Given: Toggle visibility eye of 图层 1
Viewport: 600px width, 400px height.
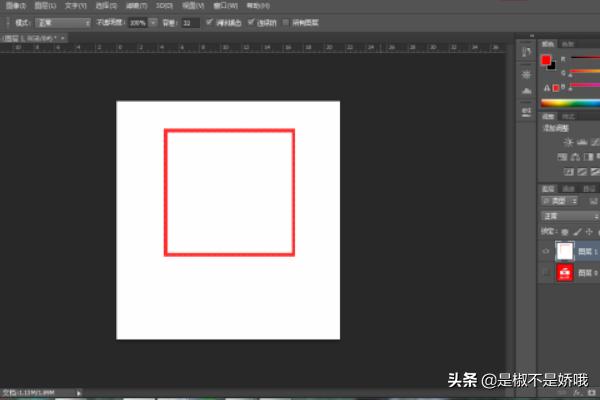Looking at the screenshot, I should (546, 251).
